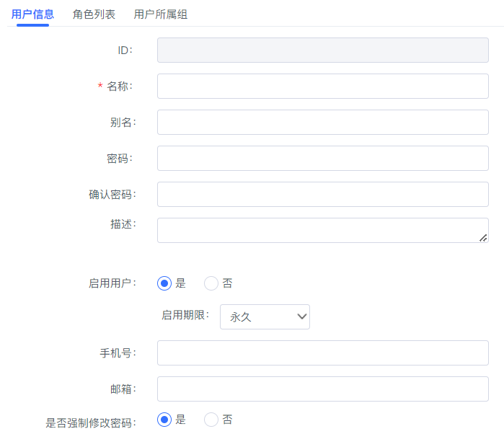Click the 是 label beside 启用用户
The width and height of the screenshot is (504, 434).
[x=180, y=283]
